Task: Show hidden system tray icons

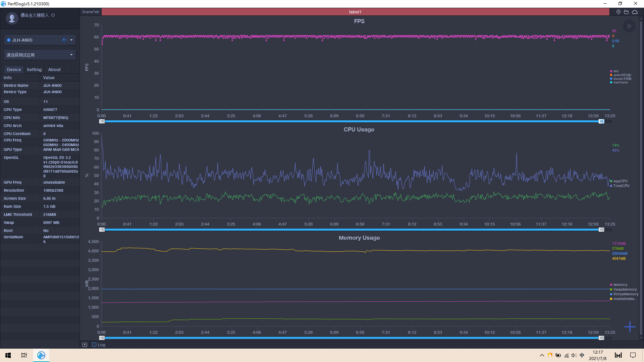Action: pyautogui.click(x=542, y=355)
